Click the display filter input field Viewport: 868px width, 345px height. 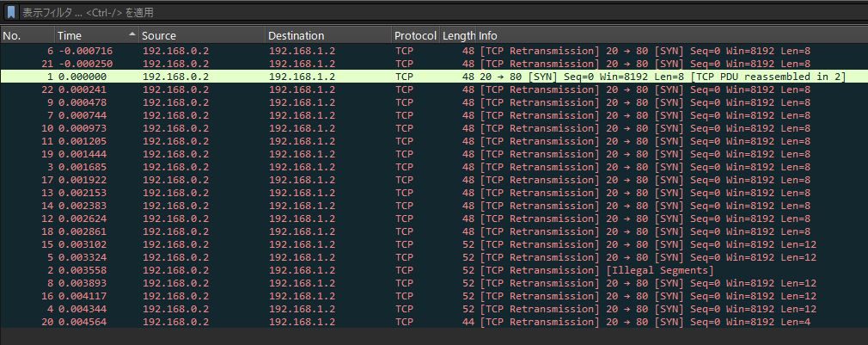(x=430, y=12)
